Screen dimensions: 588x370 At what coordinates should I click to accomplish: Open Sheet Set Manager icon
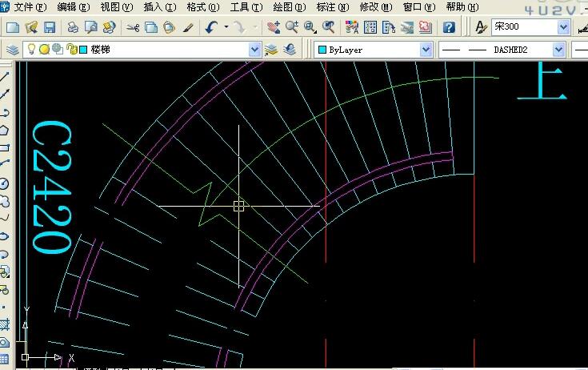point(407,27)
